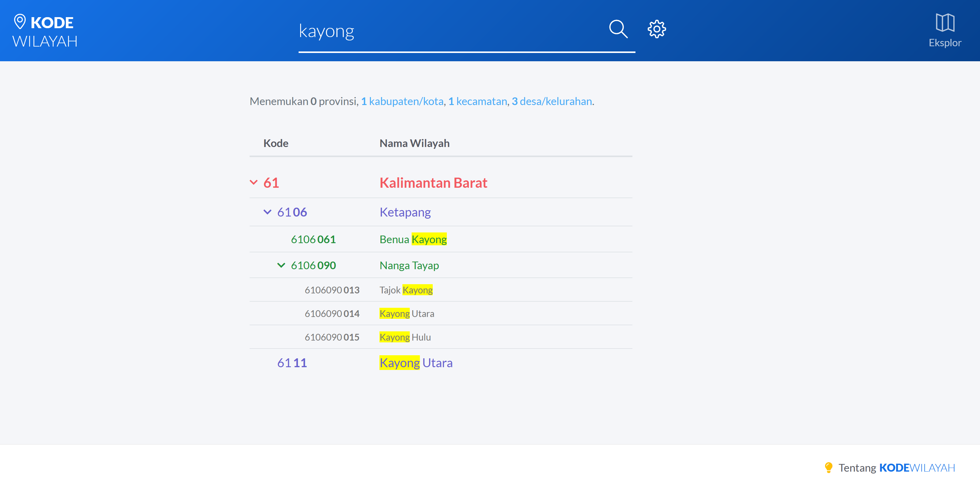Click village code 6106090015
This screenshot has height=490, width=980.
(332, 337)
